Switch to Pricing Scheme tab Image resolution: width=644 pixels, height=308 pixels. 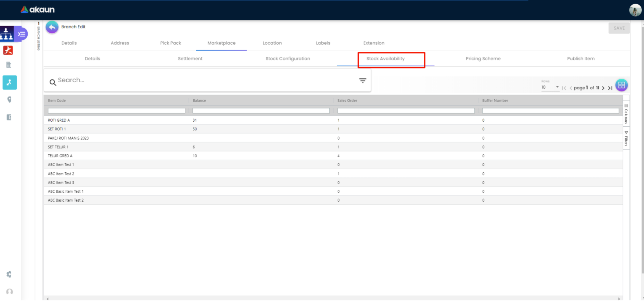click(x=483, y=59)
